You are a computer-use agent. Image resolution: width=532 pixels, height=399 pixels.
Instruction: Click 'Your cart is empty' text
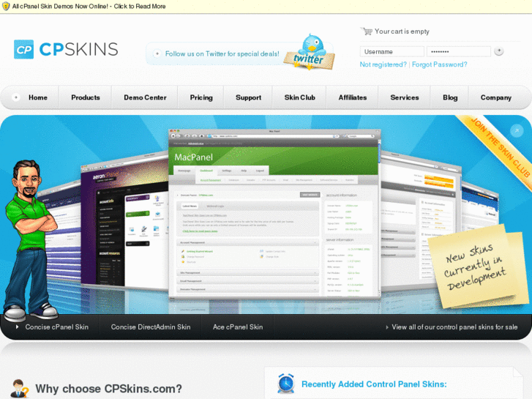click(402, 31)
